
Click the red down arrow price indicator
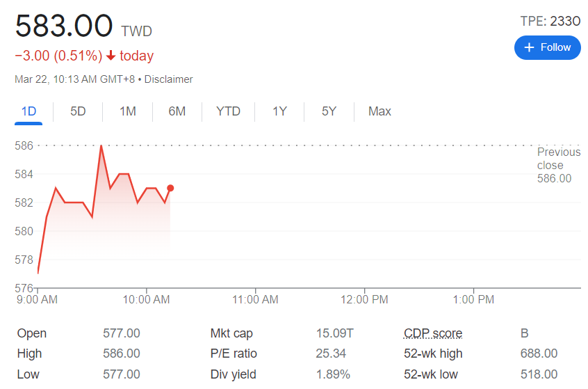[111, 56]
